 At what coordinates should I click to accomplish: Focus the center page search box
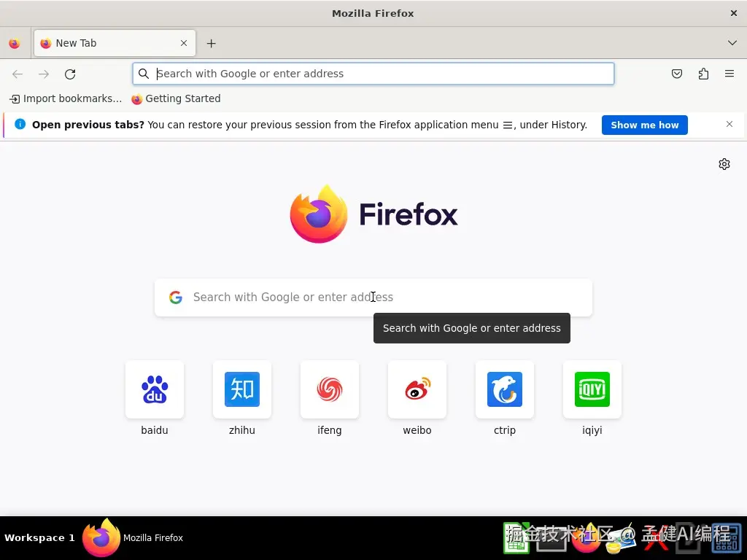tap(373, 297)
